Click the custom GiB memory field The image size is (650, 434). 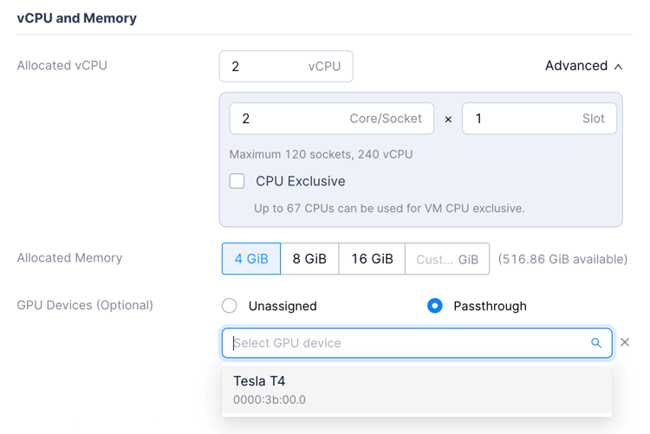[447, 259]
